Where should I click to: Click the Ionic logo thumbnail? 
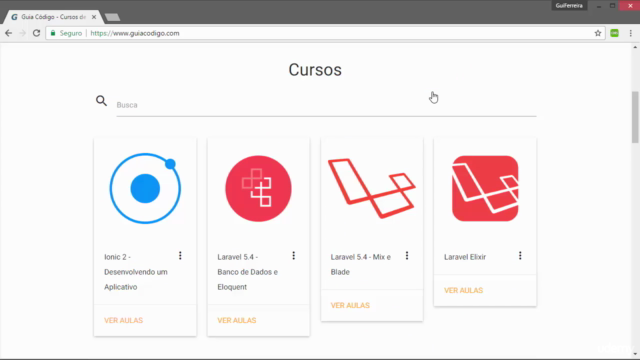tap(145, 189)
